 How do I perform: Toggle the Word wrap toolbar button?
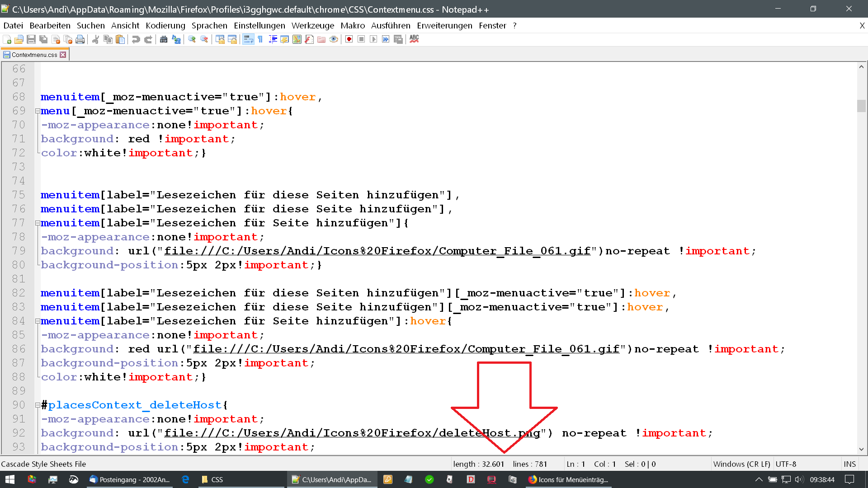coord(248,39)
